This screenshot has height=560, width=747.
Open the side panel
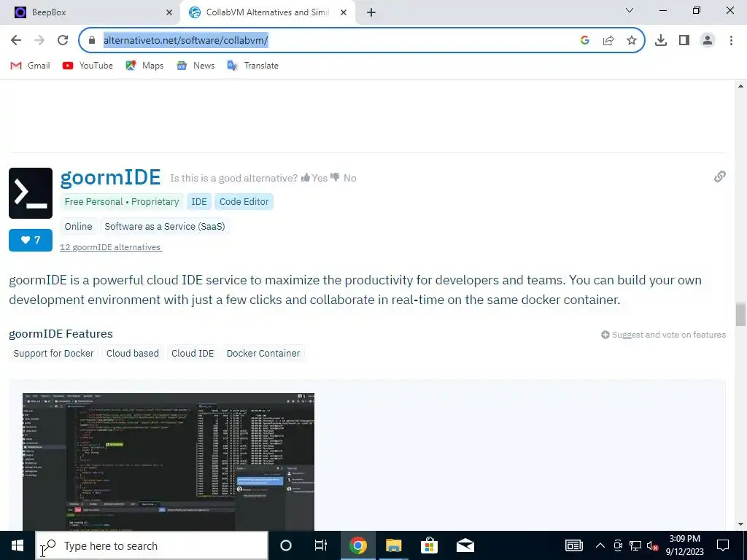click(x=684, y=41)
